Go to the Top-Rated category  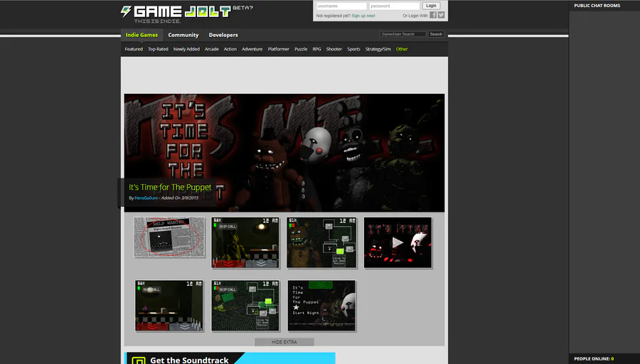(x=158, y=49)
